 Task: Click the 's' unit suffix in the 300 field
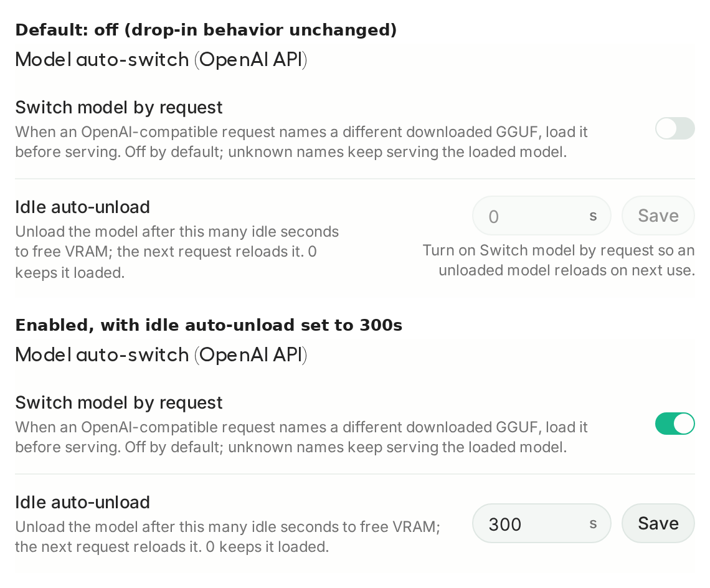tap(593, 524)
